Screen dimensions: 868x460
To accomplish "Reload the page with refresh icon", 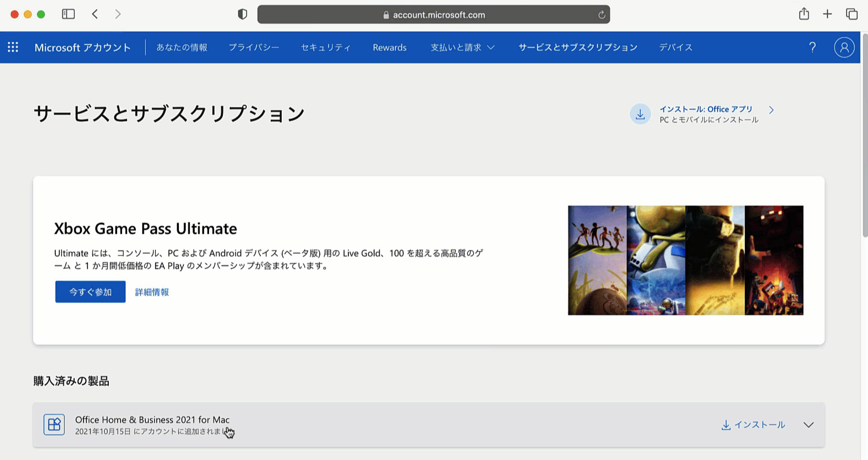I will point(602,15).
